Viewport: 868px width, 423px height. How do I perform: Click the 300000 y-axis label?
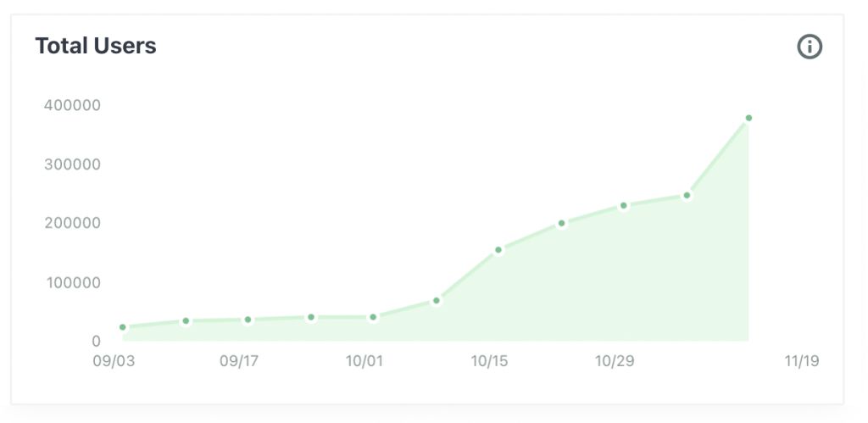[x=73, y=164]
